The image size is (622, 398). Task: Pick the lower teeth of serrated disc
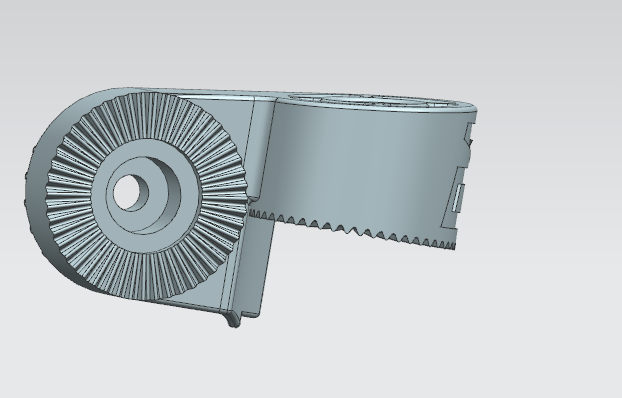pyautogui.click(x=147, y=278)
